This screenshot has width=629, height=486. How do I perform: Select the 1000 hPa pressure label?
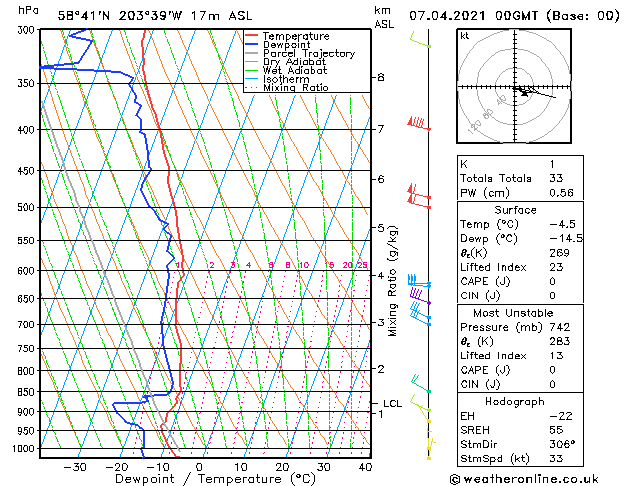(x=25, y=448)
